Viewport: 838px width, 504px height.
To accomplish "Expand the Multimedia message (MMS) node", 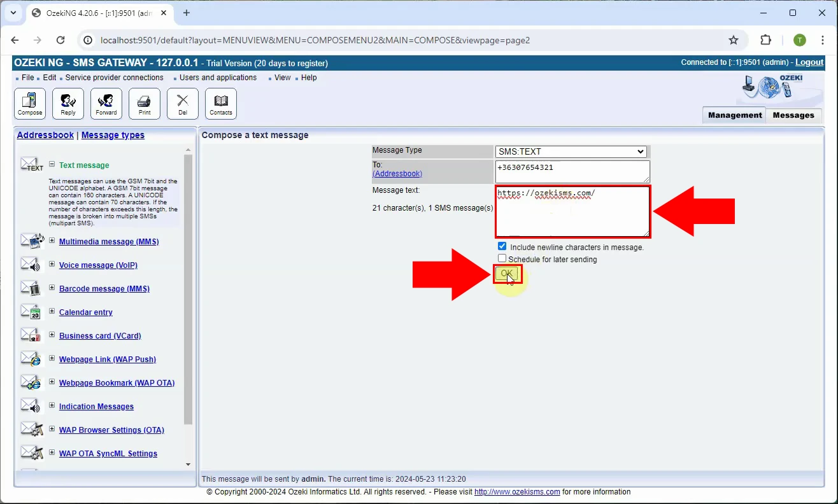I will coord(52,241).
